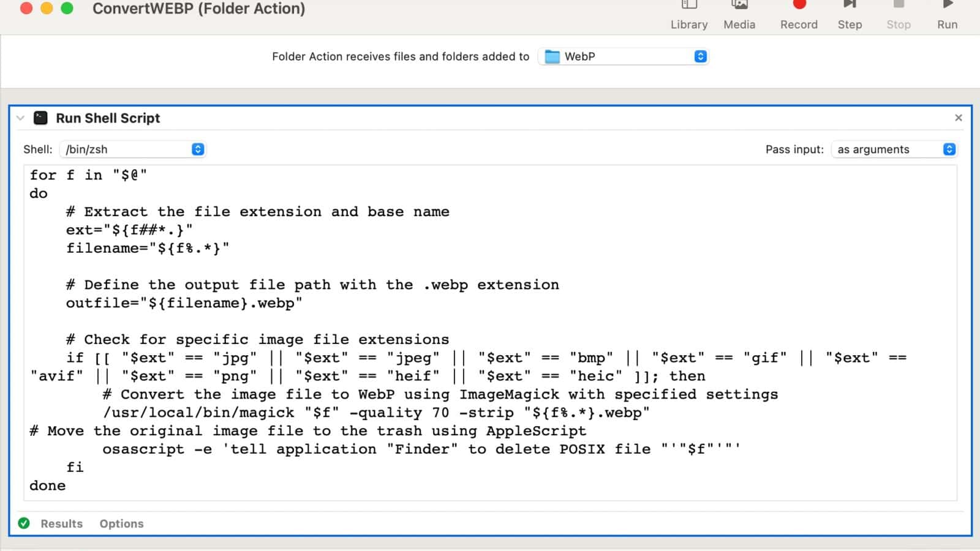Open the Media browser
Screen dimensions: 980x551
739,13
